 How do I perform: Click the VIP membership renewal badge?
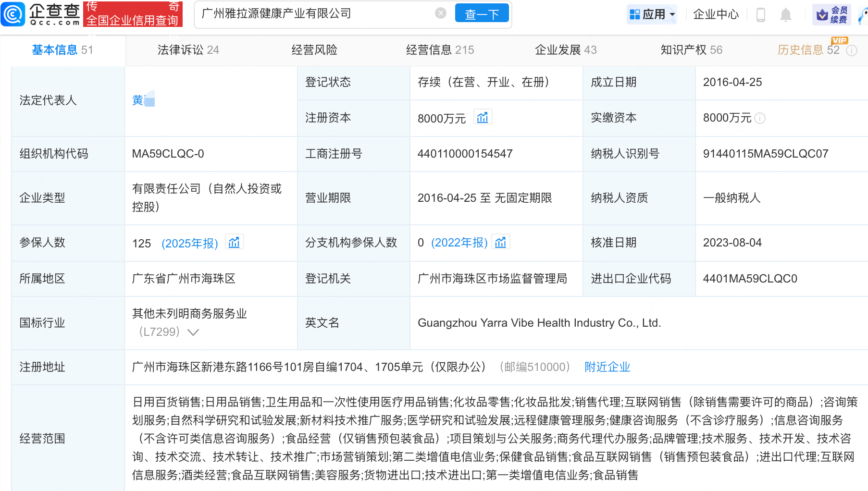(831, 14)
